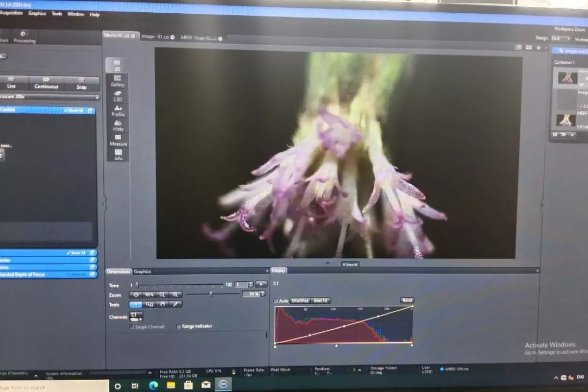Click the Time slider track

[179, 285]
